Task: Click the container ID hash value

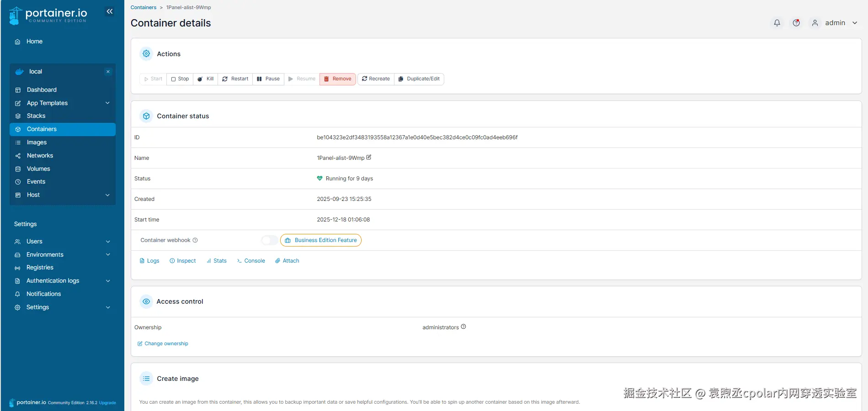Action: [417, 137]
